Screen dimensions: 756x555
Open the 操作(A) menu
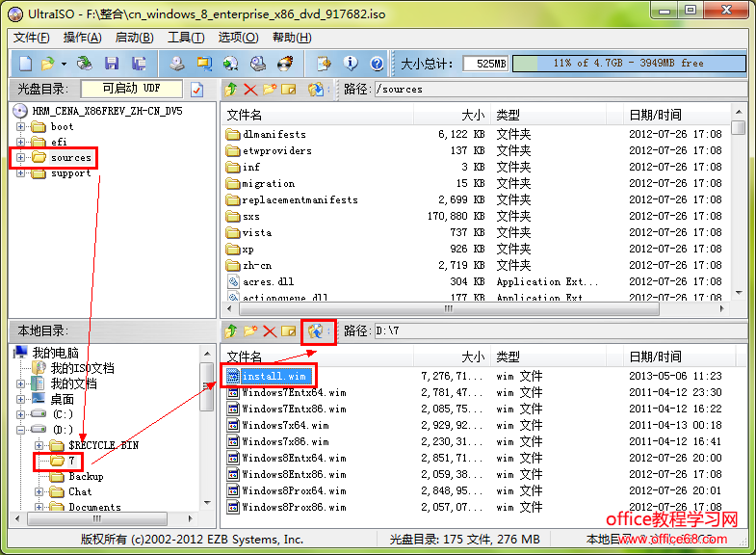coord(83,38)
